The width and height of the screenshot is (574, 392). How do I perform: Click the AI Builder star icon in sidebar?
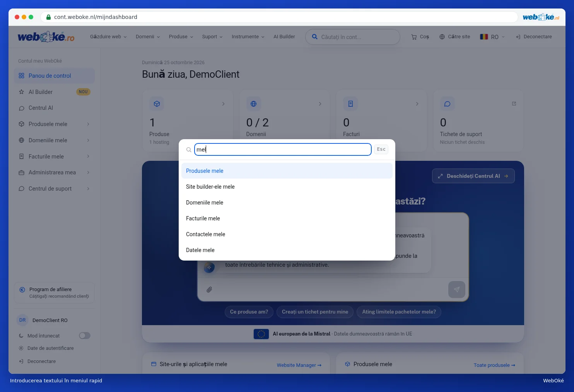coord(22,92)
